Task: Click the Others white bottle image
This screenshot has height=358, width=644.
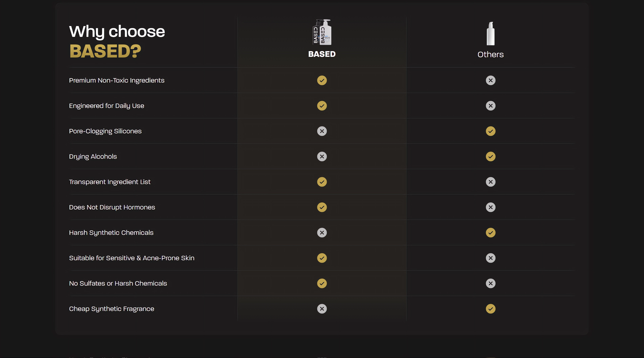Action: pyautogui.click(x=490, y=33)
